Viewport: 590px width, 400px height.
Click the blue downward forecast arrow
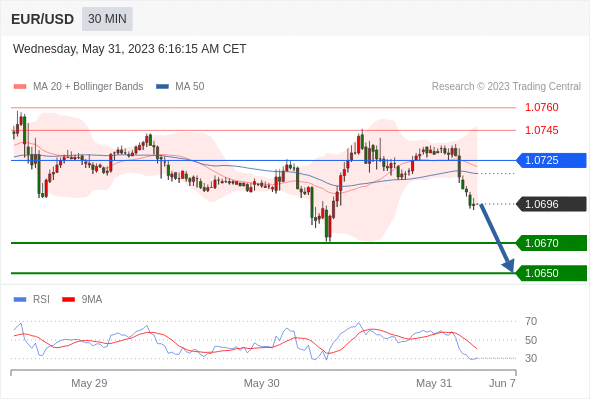tap(497, 238)
